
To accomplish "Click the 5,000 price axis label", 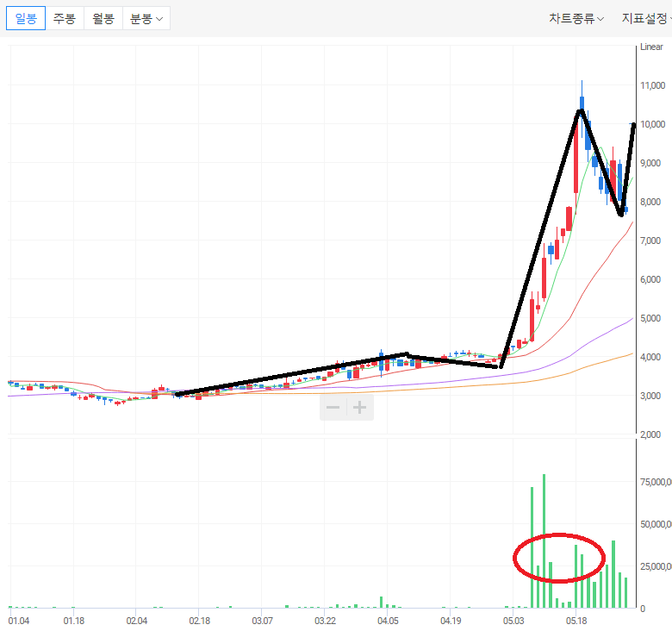I will [650, 318].
